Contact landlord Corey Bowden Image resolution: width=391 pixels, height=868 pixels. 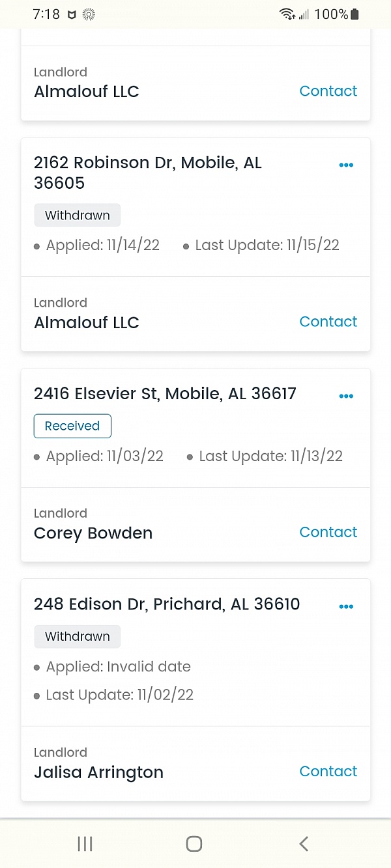pyautogui.click(x=328, y=532)
